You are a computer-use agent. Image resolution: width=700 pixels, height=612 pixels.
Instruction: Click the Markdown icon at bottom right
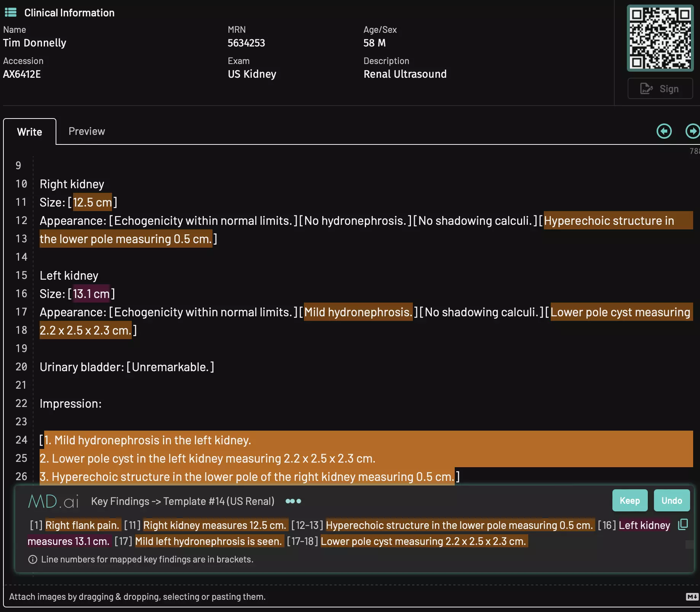[692, 597]
